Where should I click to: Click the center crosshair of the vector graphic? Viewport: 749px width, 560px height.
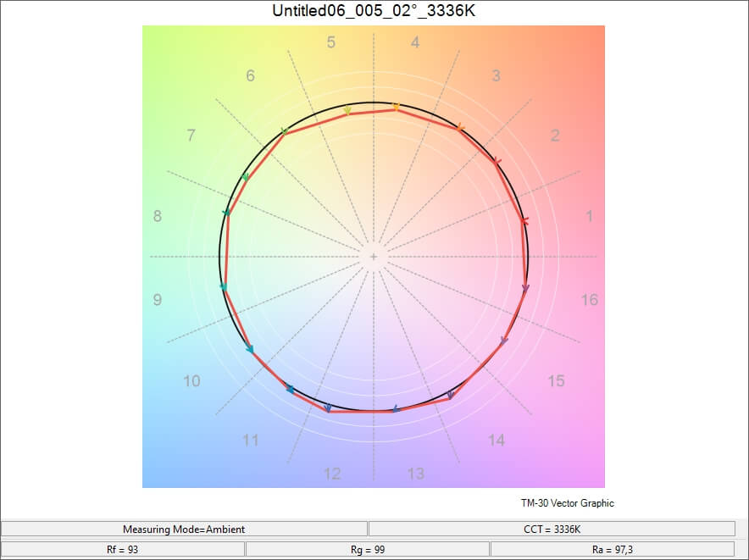(373, 256)
